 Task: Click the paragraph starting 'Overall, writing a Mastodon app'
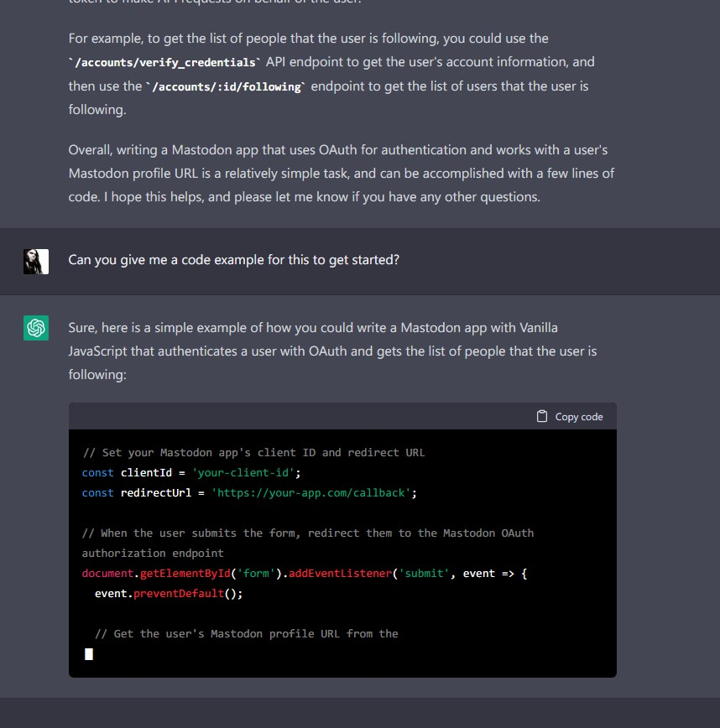click(342, 173)
